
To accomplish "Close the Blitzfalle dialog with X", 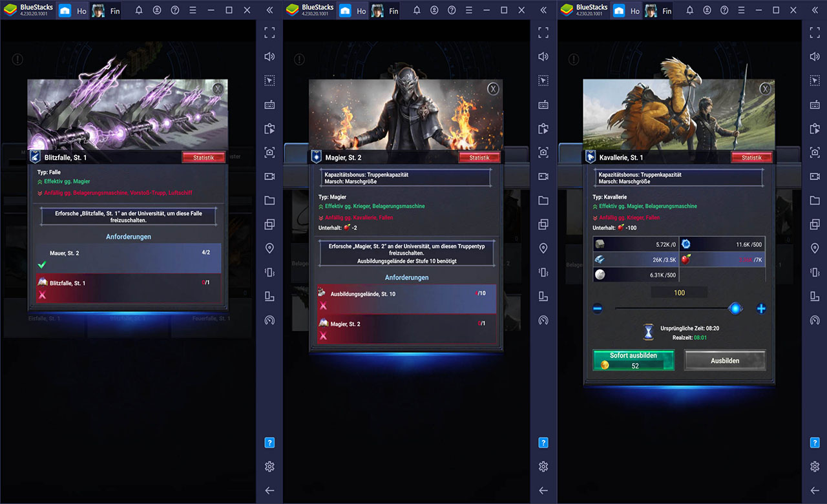I will 219,89.
